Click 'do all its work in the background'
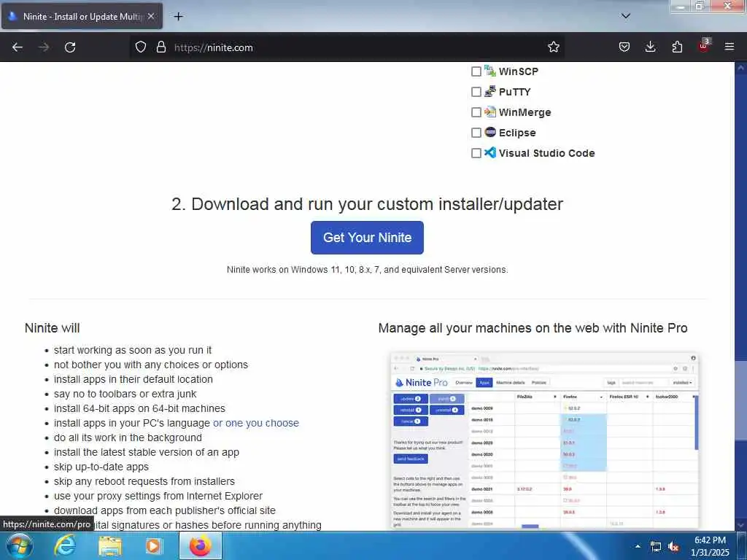Viewport: 747px width, 560px height. tap(128, 438)
